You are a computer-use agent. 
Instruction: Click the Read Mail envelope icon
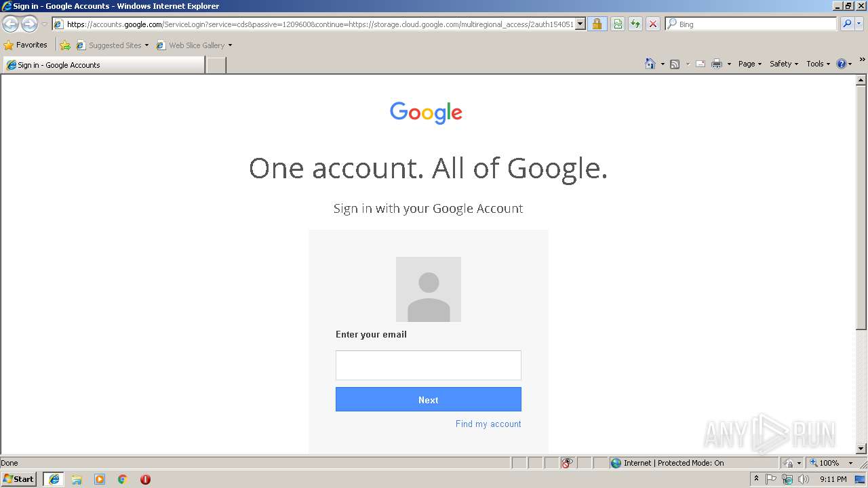(701, 64)
